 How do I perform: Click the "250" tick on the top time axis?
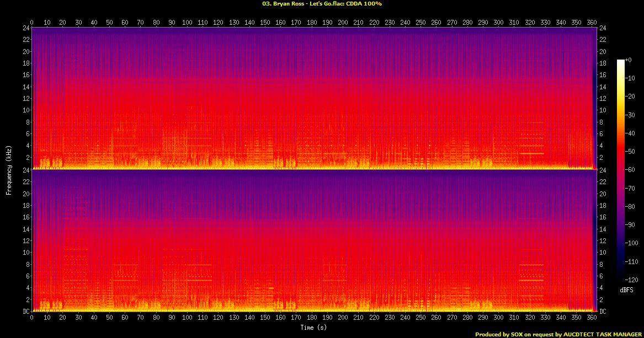[x=421, y=23]
